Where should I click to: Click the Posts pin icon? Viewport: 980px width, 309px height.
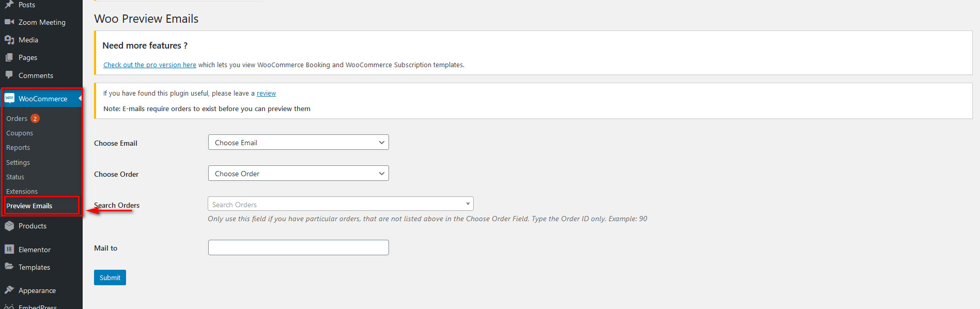point(9,4)
